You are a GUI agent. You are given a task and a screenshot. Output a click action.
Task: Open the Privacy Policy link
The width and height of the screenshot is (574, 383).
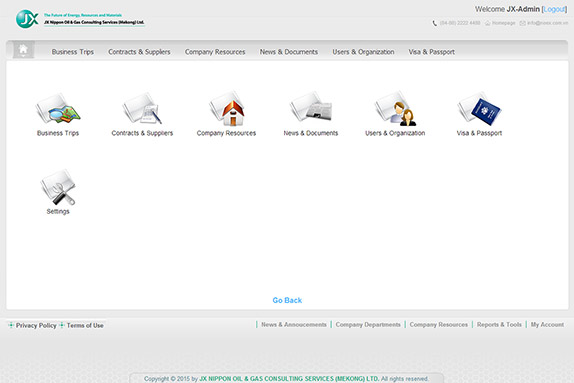pos(36,326)
